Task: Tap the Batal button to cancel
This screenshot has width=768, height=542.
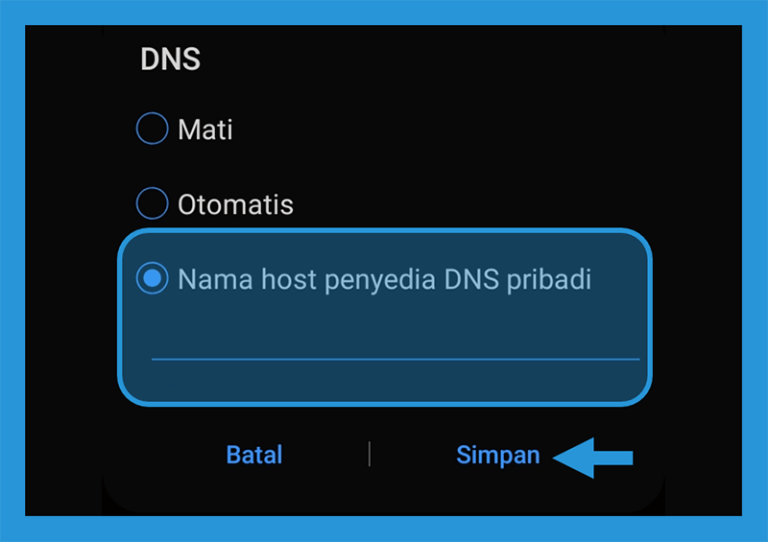Action: (x=254, y=455)
